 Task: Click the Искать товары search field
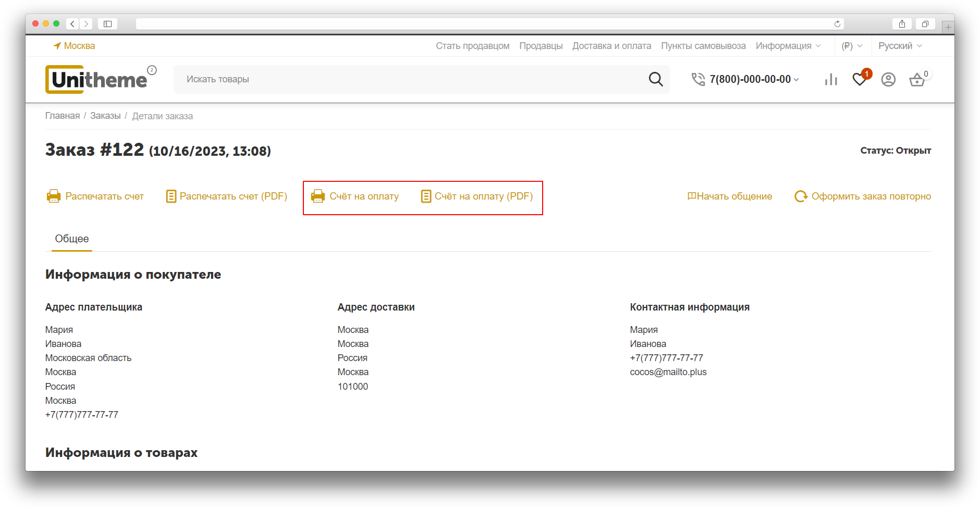pyautogui.click(x=407, y=79)
